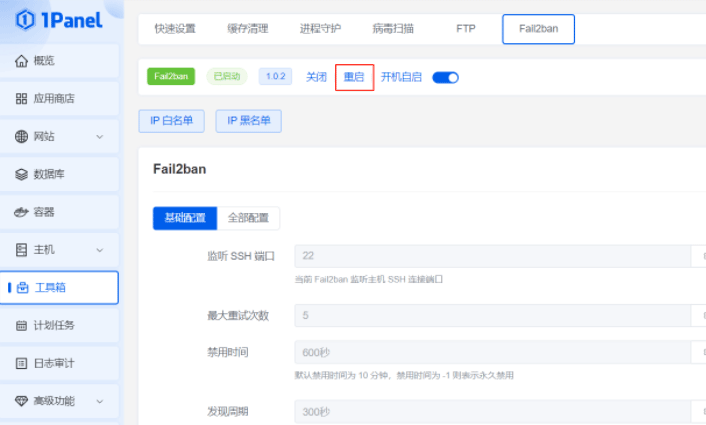Open 日志审计 in the sidebar
The width and height of the screenshot is (706, 425).
[x=59, y=363]
